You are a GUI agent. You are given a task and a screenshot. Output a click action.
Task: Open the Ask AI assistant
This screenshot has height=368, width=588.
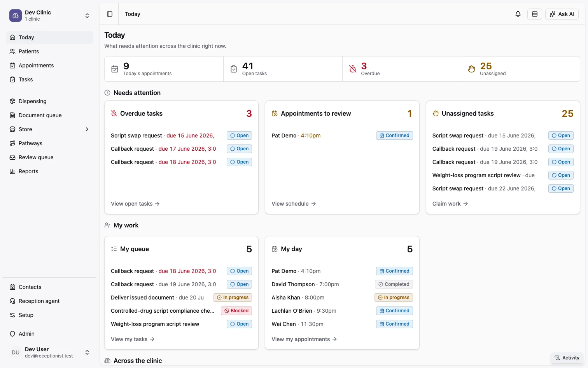562,14
